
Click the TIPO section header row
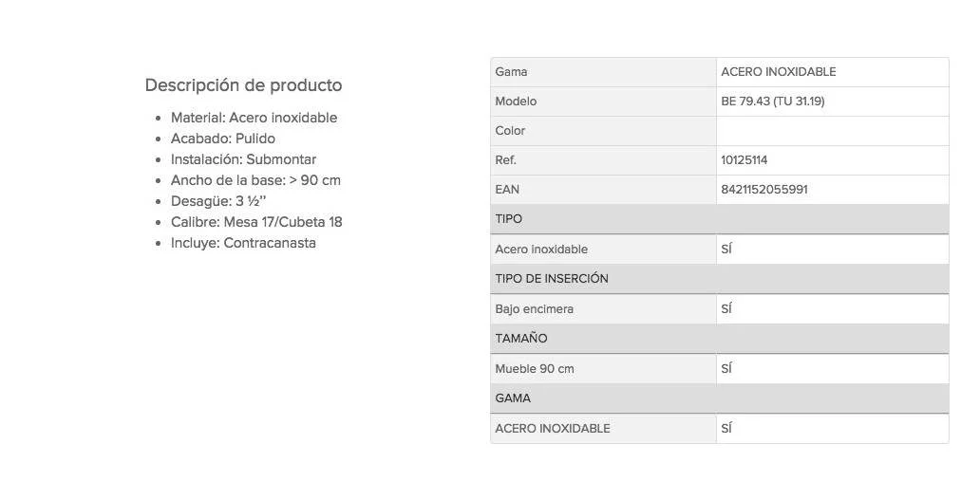tap(719, 219)
